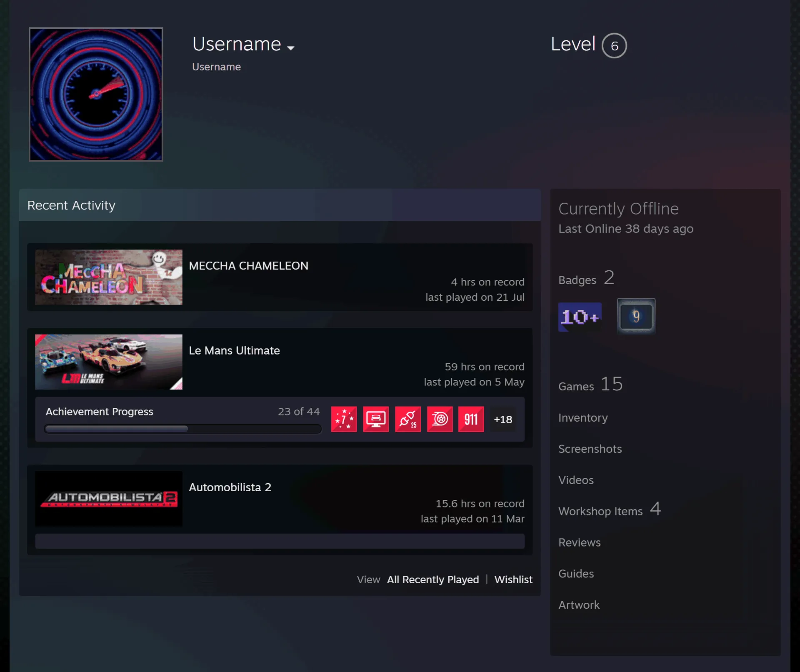Open the Guides section
800x672 pixels.
(x=576, y=574)
